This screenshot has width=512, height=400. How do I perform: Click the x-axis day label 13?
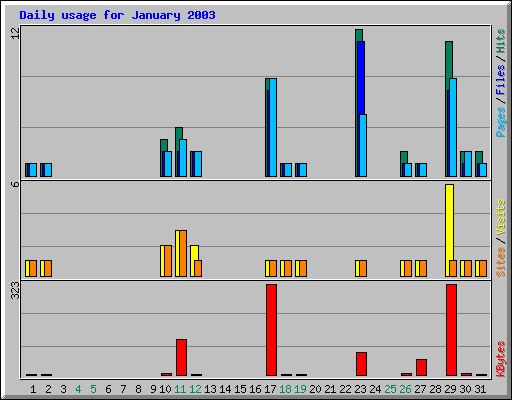pyautogui.click(x=210, y=389)
